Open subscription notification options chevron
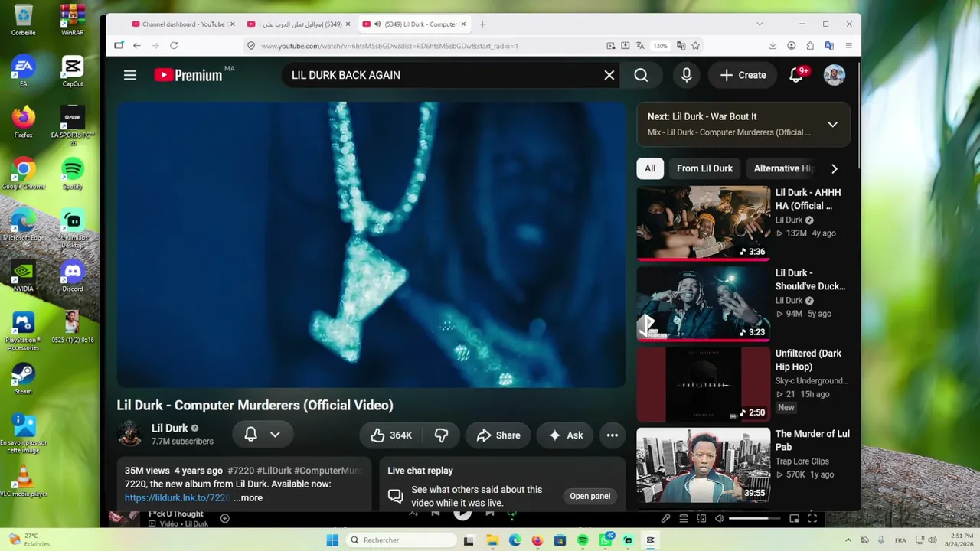The height and width of the screenshot is (551, 980). 275,435
